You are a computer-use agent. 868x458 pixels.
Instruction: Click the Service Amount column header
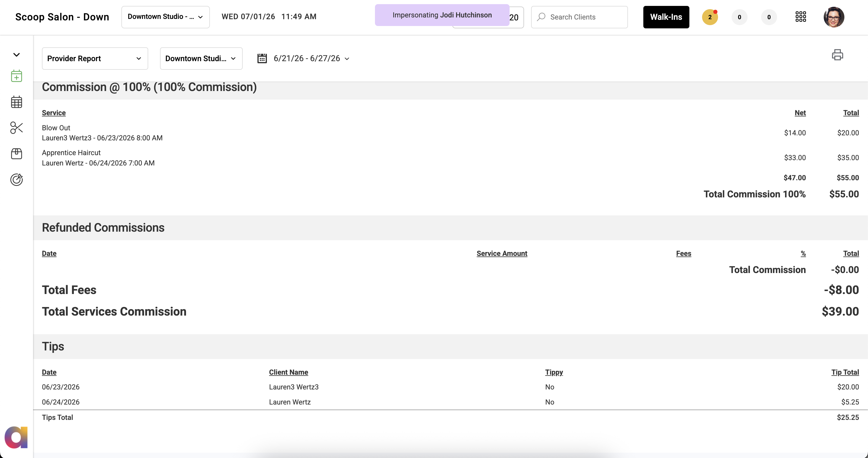click(x=502, y=253)
